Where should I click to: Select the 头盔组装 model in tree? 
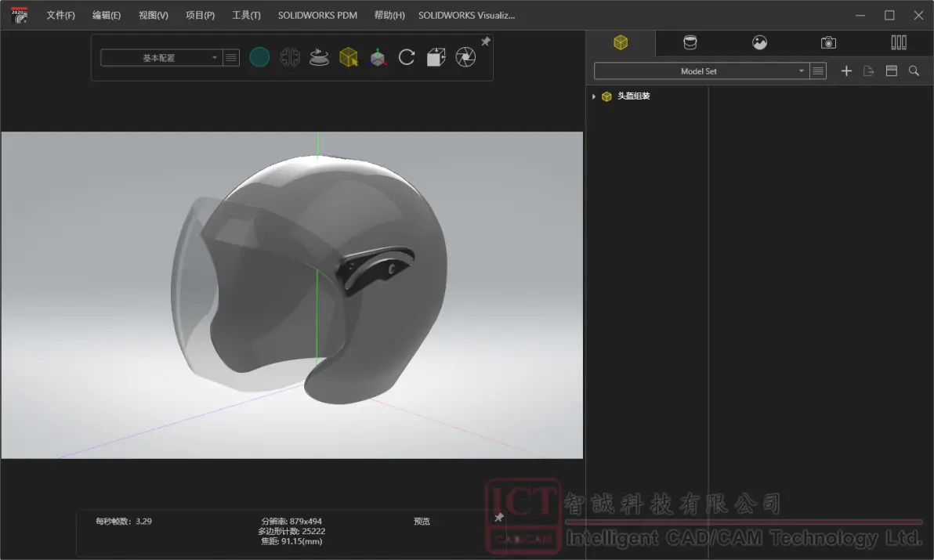tap(633, 96)
